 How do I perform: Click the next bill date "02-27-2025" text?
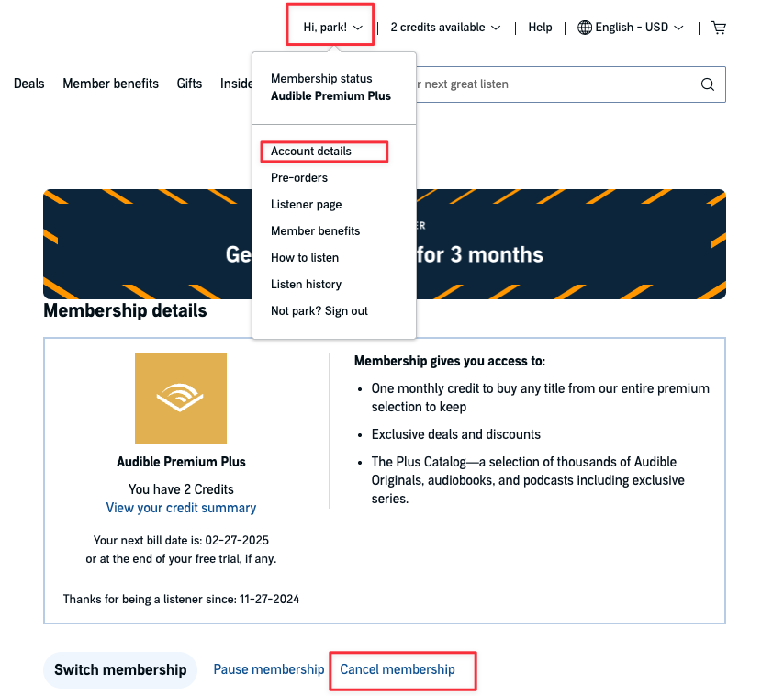tap(237, 540)
